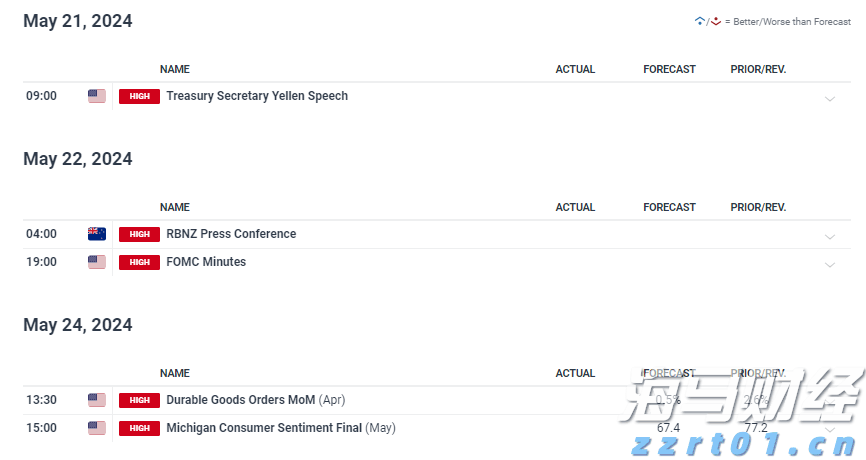This screenshot has height=460, width=866.
Task: Click the US flag beside Michigan Consumer Sentiment
Action: (x=96, y=428)
